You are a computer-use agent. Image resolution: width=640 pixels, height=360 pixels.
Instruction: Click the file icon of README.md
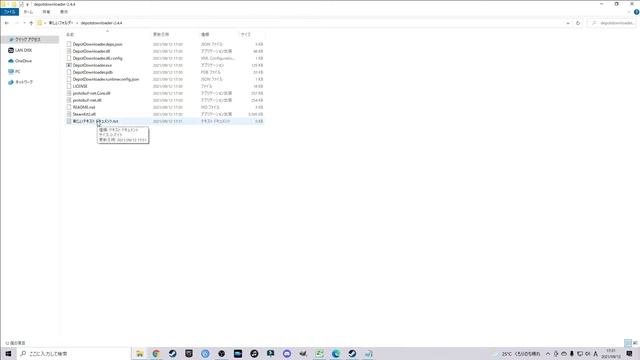[x=69, y=107]
